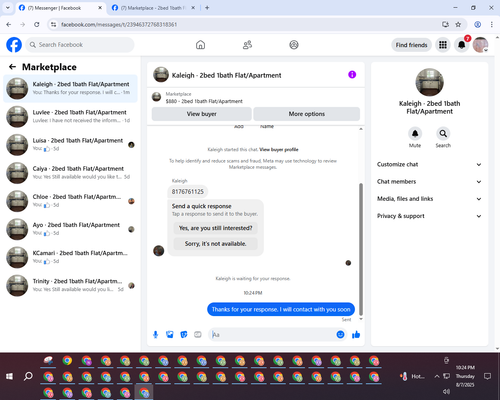Open the purple conversation information icon
The height and width of the screenshot is (400, 500).
[x=352, y=75]
